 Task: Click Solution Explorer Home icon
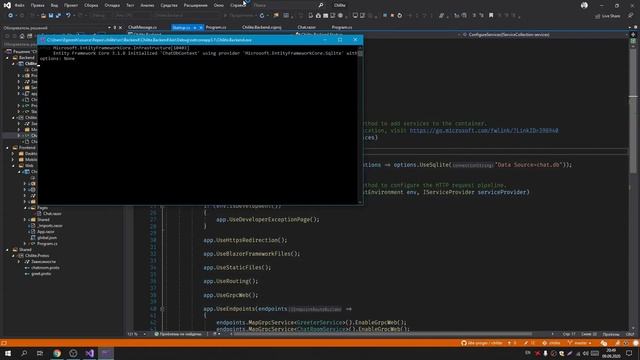(x=22, y=36)
